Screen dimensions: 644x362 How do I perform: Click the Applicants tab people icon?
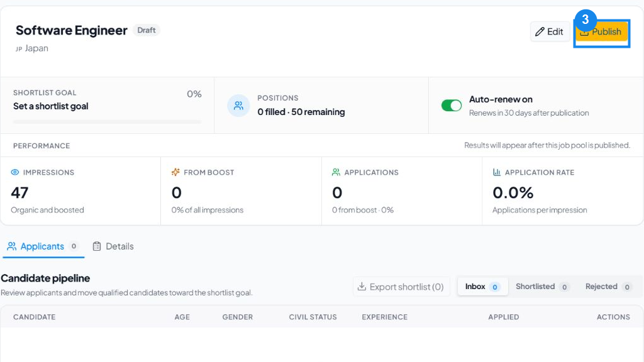[11, 246]
